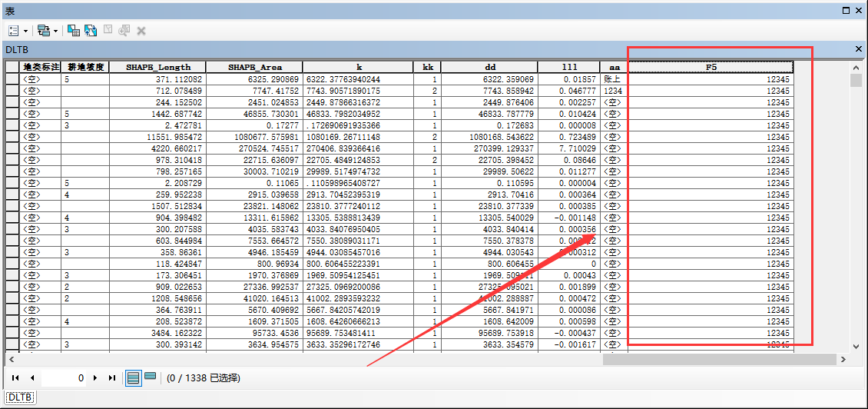Viewport: 868px width, 409px height.
Task: Select the kk column header
Action: [428, 67]
